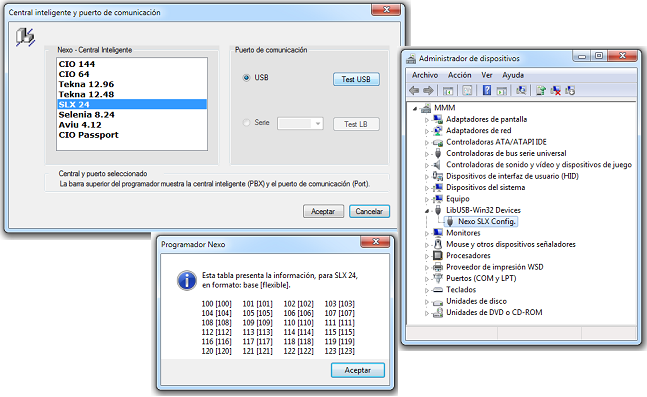Expand Dispositivos del sistema node
This screenshot has width=647, height=397.
click(x=427, y=188)
